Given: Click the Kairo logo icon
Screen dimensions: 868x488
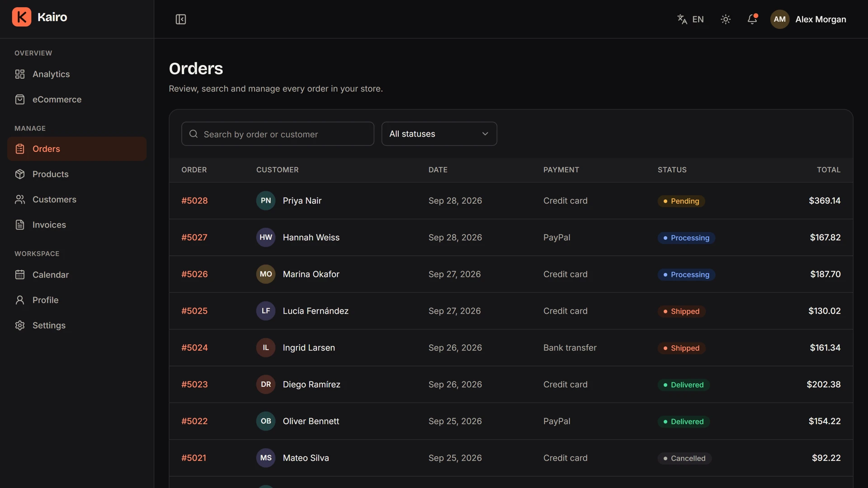Looking at the screenshot, I should 22,17.
